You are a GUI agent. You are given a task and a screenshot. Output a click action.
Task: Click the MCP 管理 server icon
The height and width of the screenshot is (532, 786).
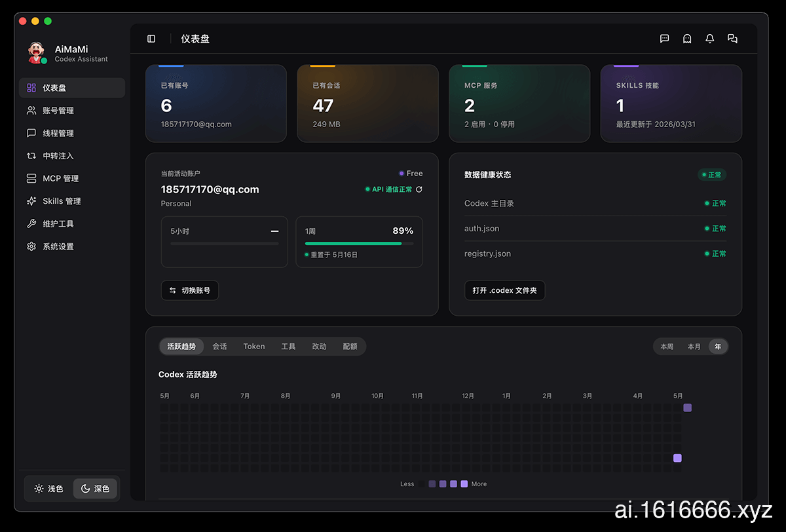pyautogui.click(x=31, y=178)
